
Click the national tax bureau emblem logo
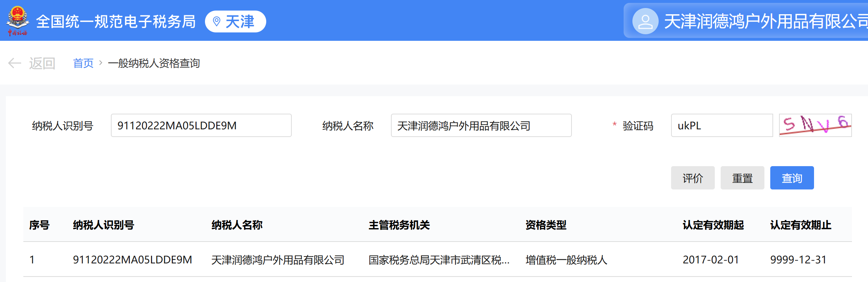[x=18, y=21]
